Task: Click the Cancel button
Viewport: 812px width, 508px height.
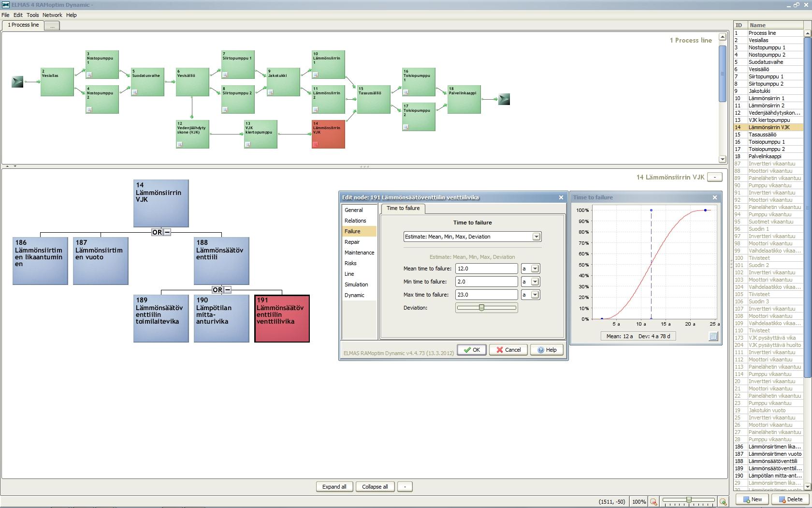Action: pyautogui.click(x=508, y=350)
